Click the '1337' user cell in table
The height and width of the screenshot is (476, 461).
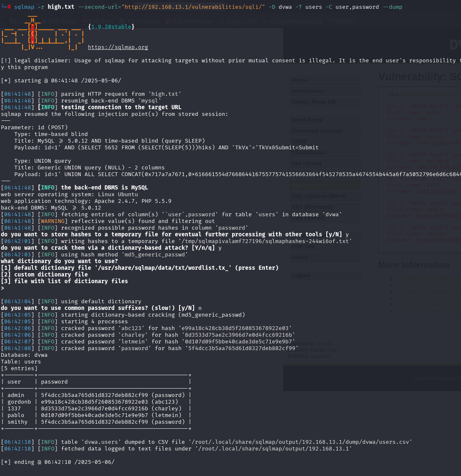(14, 408)
